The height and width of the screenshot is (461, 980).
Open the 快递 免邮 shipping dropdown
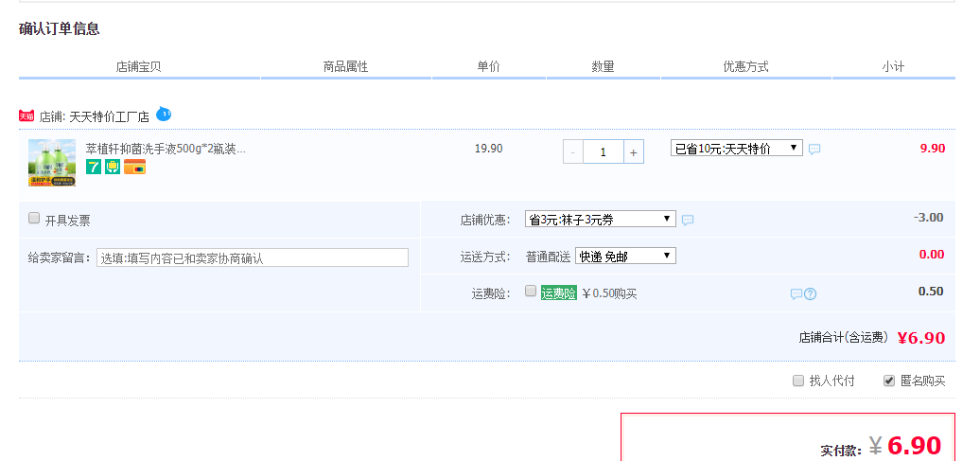coord(625,256)
